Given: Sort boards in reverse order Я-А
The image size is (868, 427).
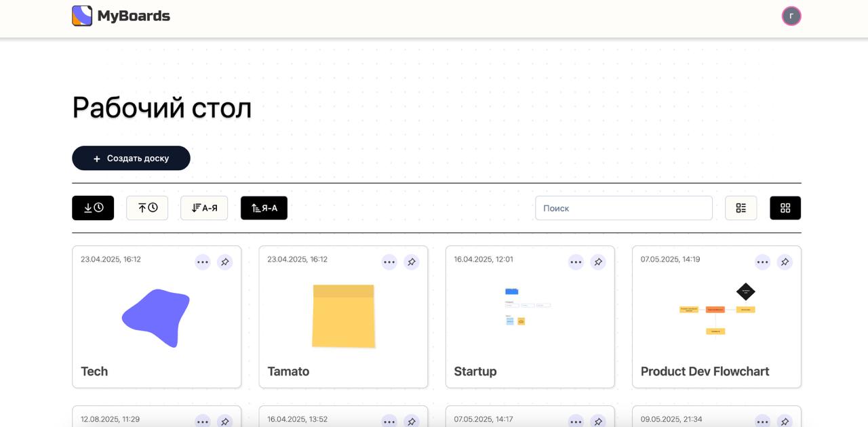Looking at the screenshot, I should [x=264, y=208].
